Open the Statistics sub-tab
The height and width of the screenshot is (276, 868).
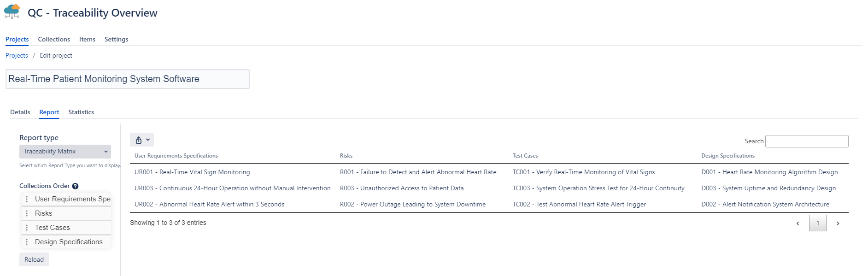(81, 112)
